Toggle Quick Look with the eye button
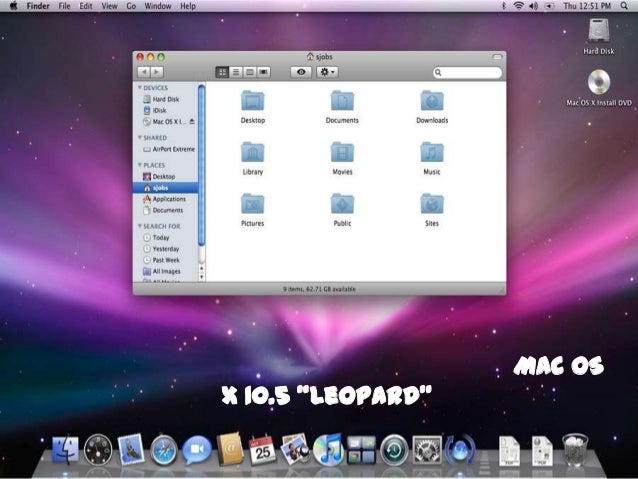Viewport: 638px width, 479px height. [301, 72]
